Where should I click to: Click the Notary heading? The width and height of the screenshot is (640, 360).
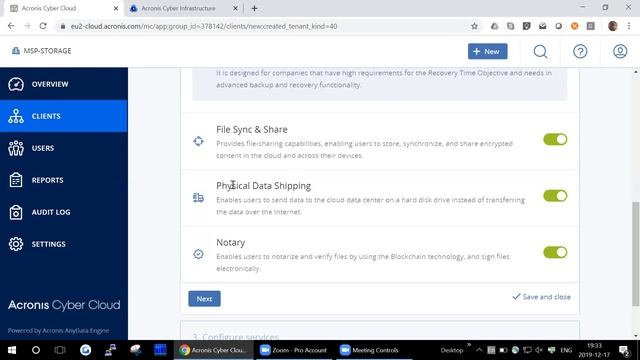231,242
